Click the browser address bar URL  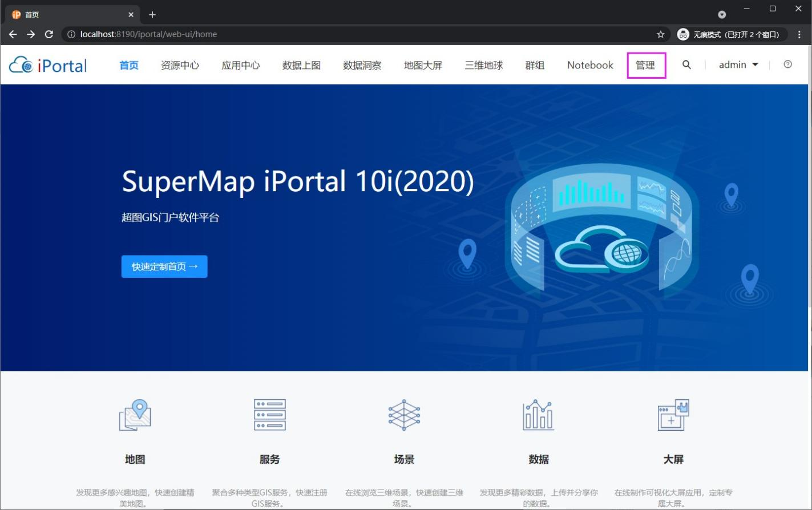[148, 34]
